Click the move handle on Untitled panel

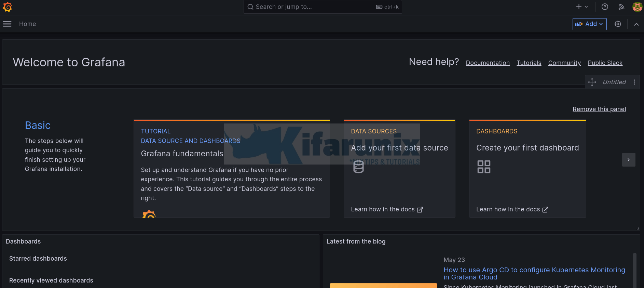click(x=592, y=82)
